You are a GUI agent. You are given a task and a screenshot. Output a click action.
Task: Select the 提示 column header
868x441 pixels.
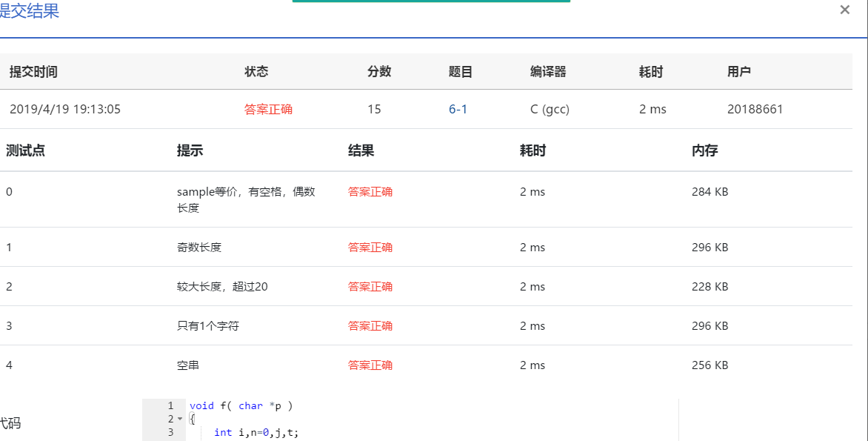tap(190, 150)
